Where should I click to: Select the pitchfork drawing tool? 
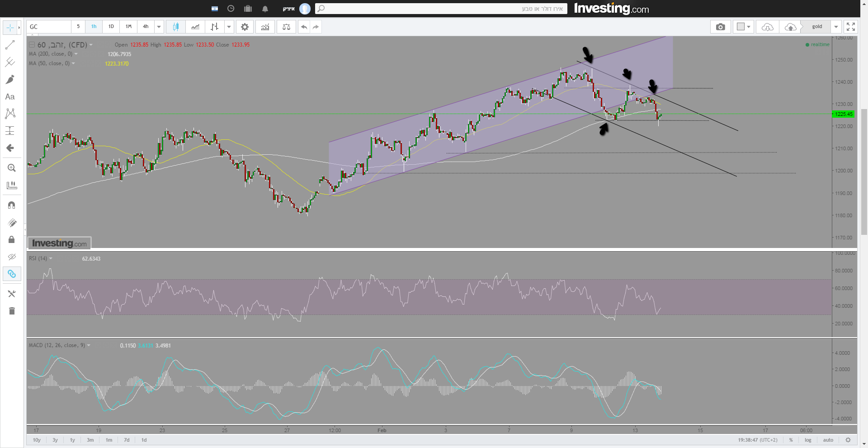(10, 62)
